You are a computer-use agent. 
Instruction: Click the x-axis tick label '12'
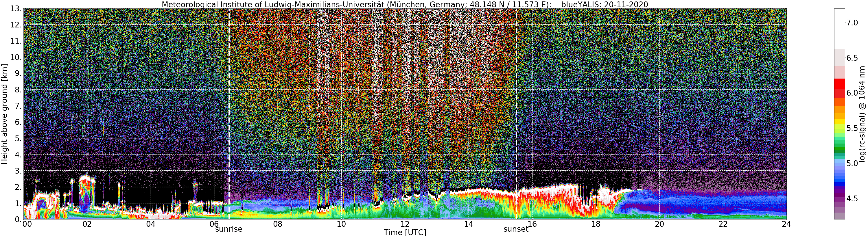405,224
